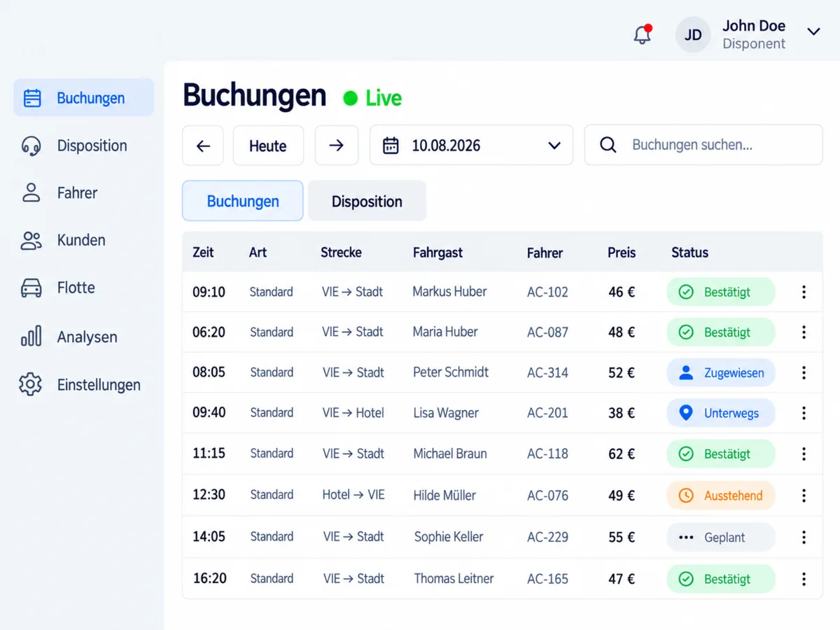Image resolution: width=840 pixels, height=630 pixels.
Task: Click Bestätigt status of Thomas Leitner
Action: pos(720,579)
